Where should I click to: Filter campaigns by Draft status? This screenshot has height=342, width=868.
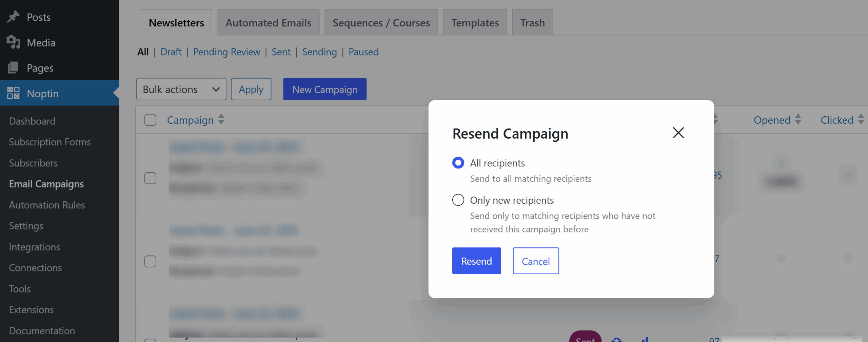tap(171, 52)
